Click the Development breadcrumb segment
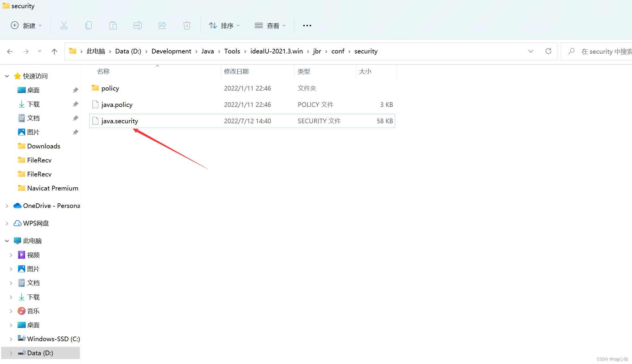The image size is (632, 364). (x=171, y=51)
